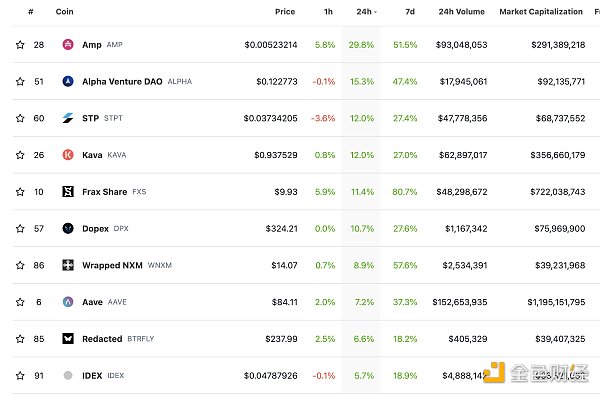Click the STP coin logo icon
Screen dimensions: 600x394
pos(68,118)
